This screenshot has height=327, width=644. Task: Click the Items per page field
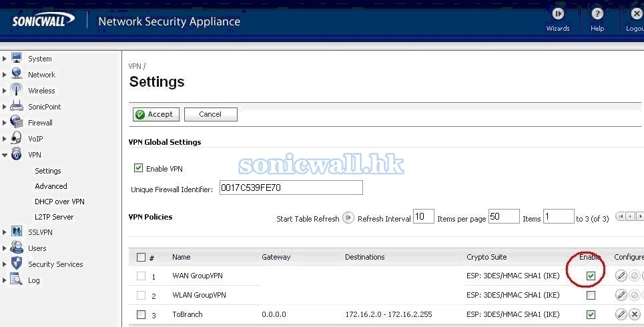tap(504, 216)
